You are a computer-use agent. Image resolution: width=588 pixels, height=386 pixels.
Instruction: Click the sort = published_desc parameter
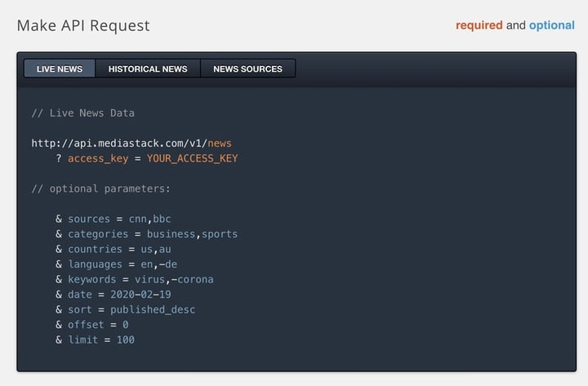tap(131, 309)
